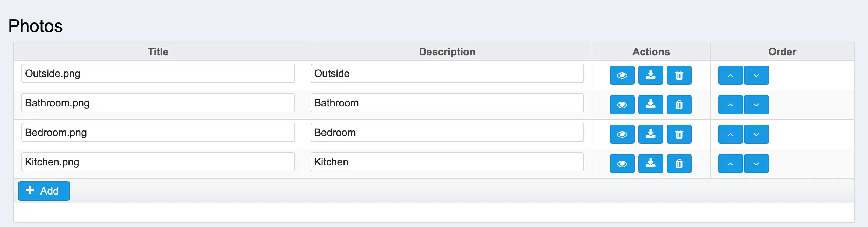The height and width of the screenshot is (227, 868).
Task: Download the Outside.png photo
Action: (650, 75)
